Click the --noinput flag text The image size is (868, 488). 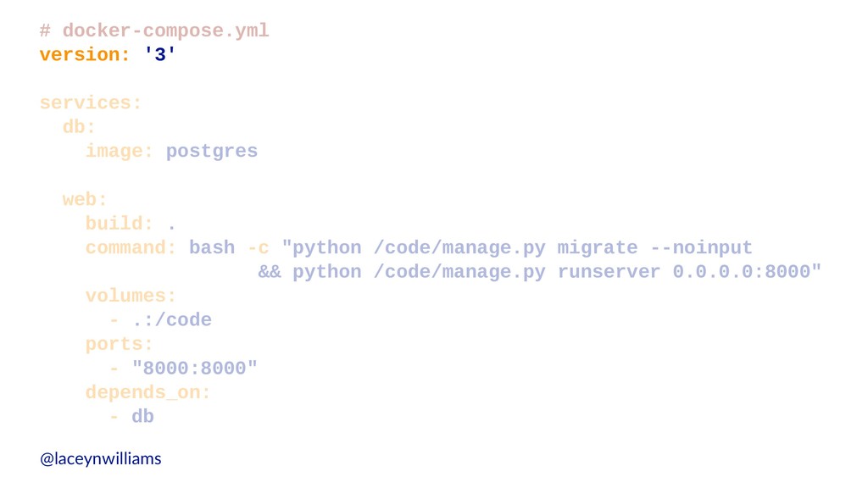(701, 248)
